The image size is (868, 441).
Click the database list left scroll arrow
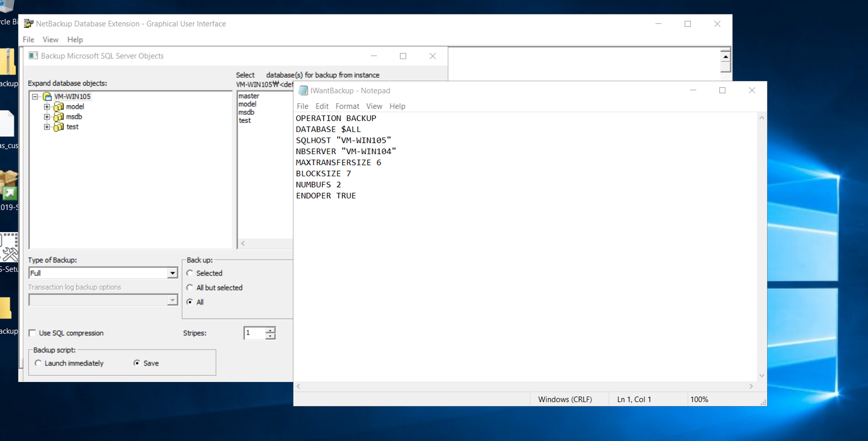click(x=243, y=243)
